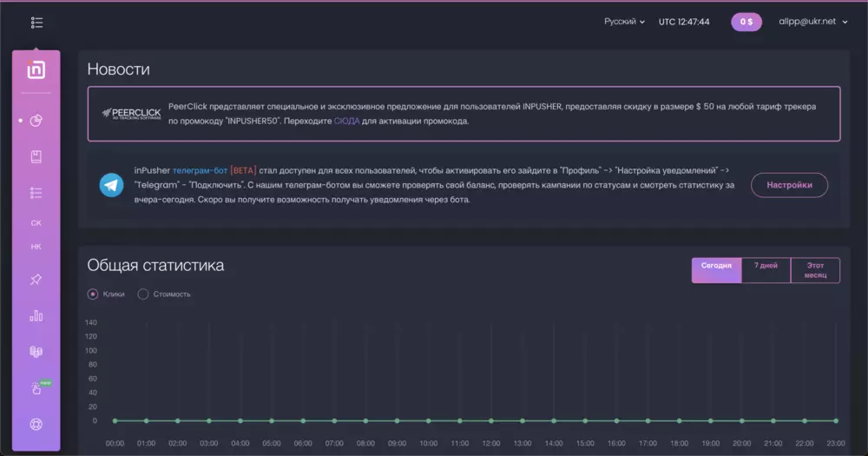
Task: Switch to the Этот месяц tab
Action: coord(815,270)
